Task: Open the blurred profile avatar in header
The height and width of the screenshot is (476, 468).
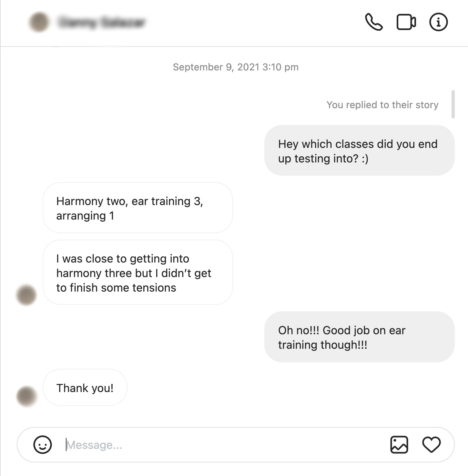Action: pyautogui.click(x=39, y=22)
